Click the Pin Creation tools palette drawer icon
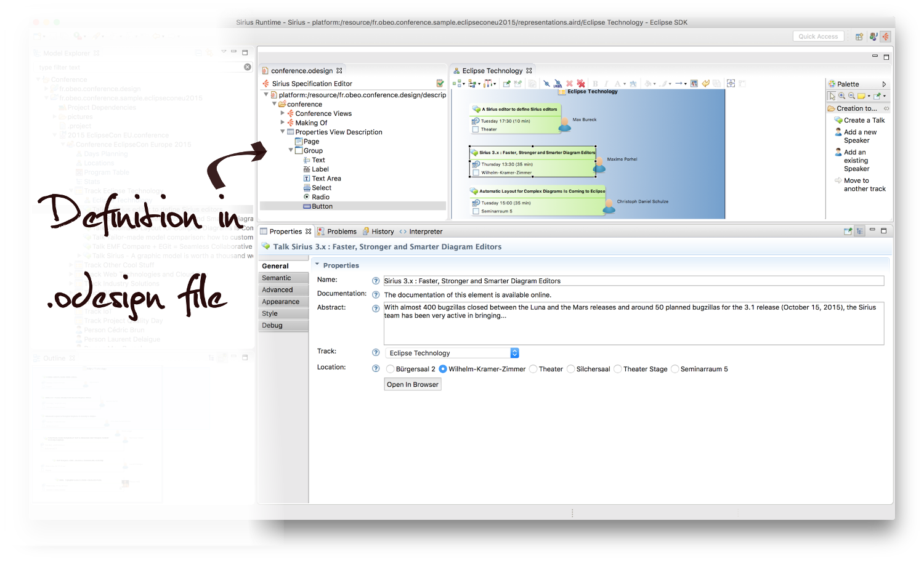Viewport: 924px width, 561px height. pyautogui.click(x=886, y=108)
